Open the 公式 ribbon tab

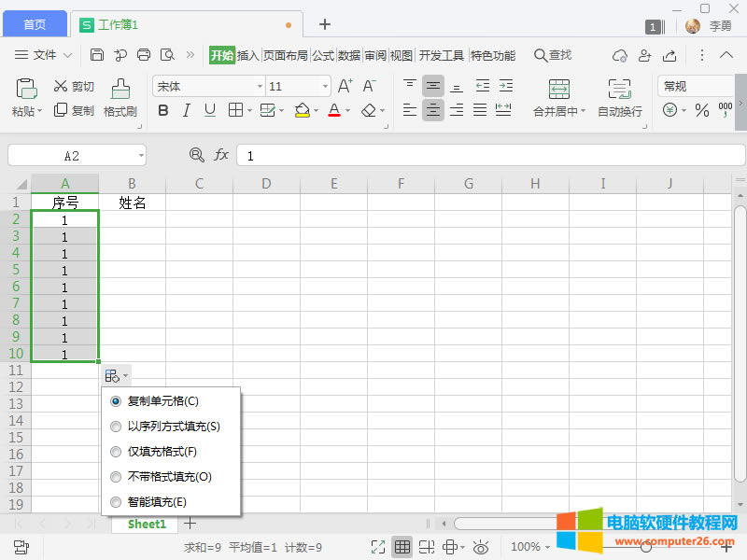point(323,56)
